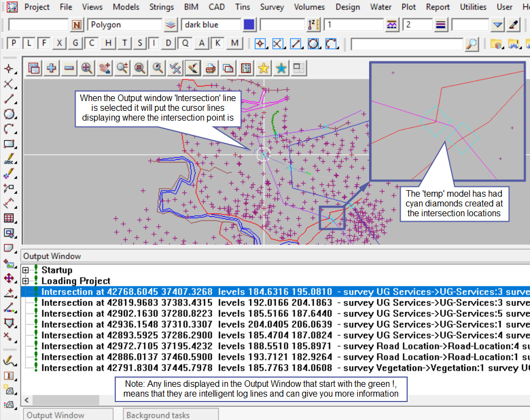Open the Survey menu
The image size is (530, 420).
pos(272,7)
